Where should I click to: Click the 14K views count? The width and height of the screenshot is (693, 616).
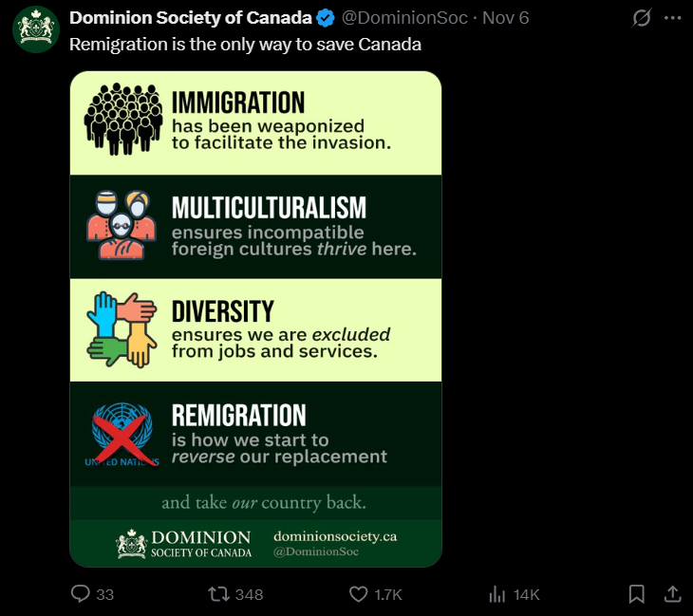tap(527, 594)
